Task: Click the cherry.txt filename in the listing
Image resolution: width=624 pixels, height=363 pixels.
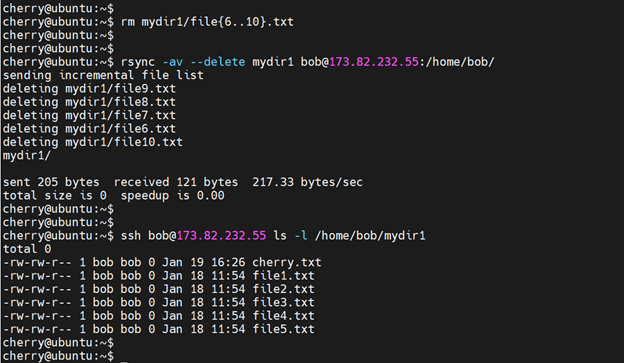Action: [x=287, y=263]
